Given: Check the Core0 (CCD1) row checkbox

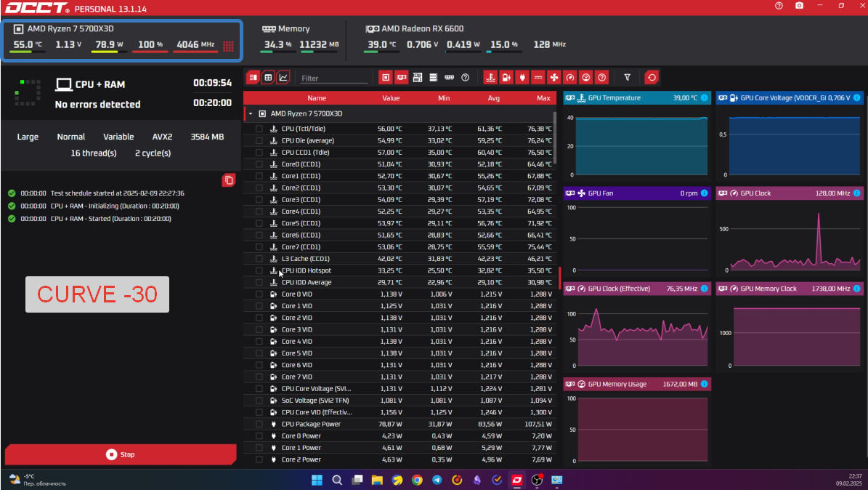Looking at the screenshot, I should [259, 164].
